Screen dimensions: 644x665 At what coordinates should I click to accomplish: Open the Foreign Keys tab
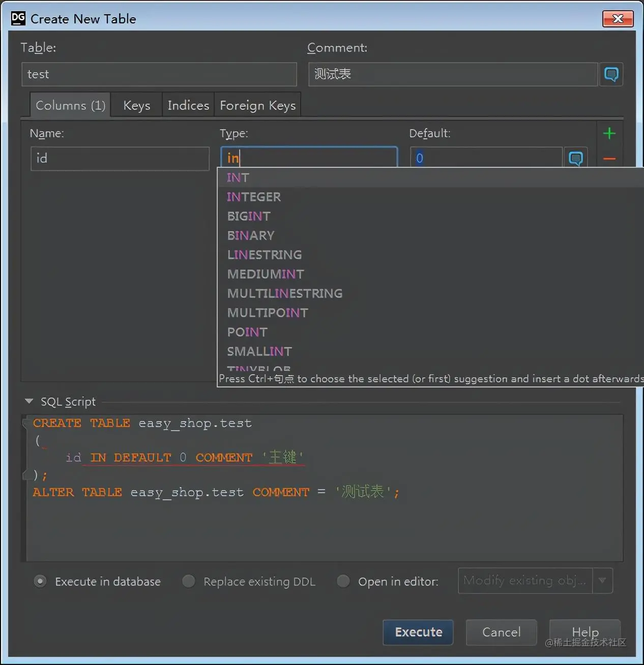(x=257, y=105)
